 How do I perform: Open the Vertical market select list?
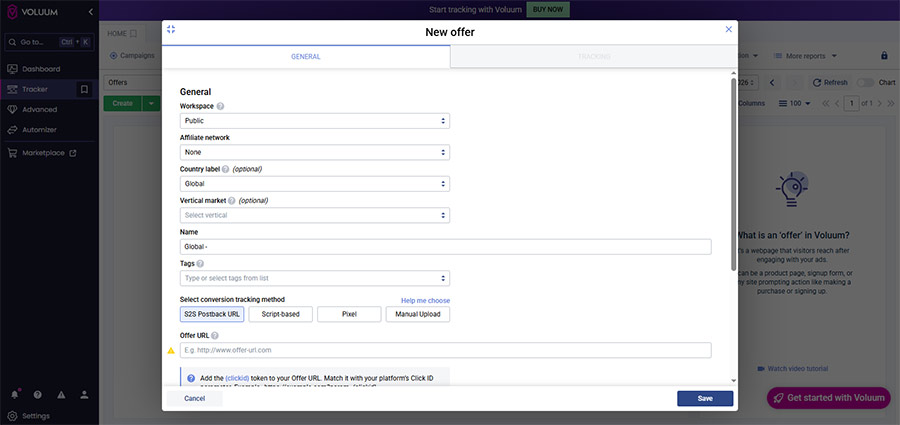(314, 215)
